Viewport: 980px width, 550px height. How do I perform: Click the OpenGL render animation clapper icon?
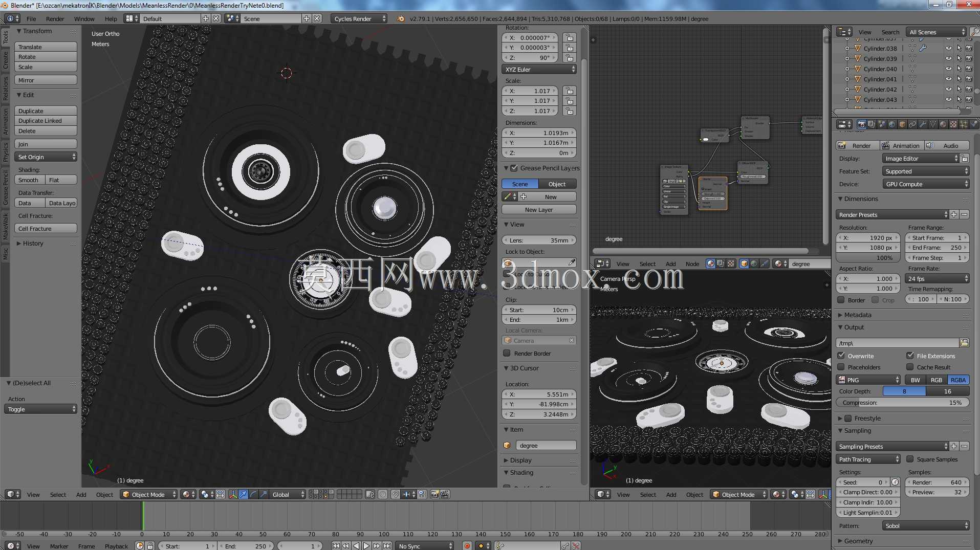tap(445, 494)
